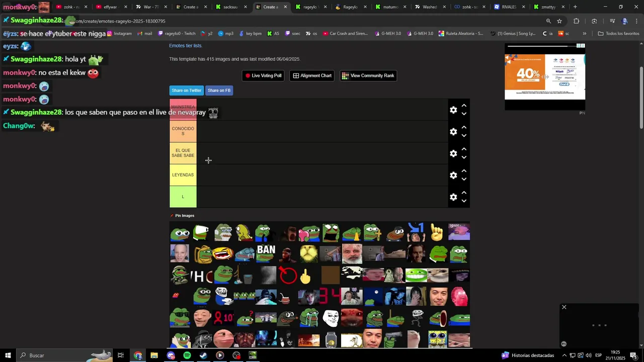
Task: View Community Rank
Action: coord(368,75)
